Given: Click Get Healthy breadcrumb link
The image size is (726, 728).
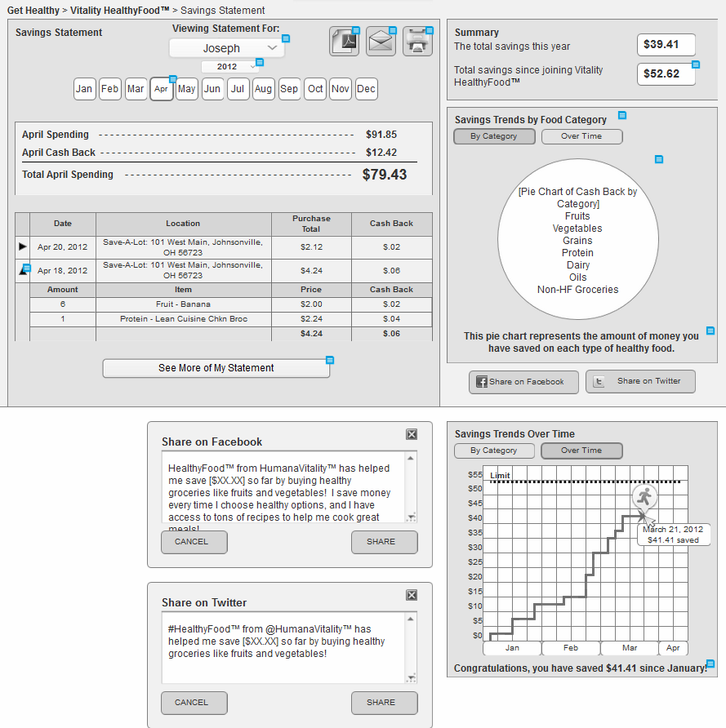Looking at the screenshot, I should pyautogui.click(x=33, y=11).
